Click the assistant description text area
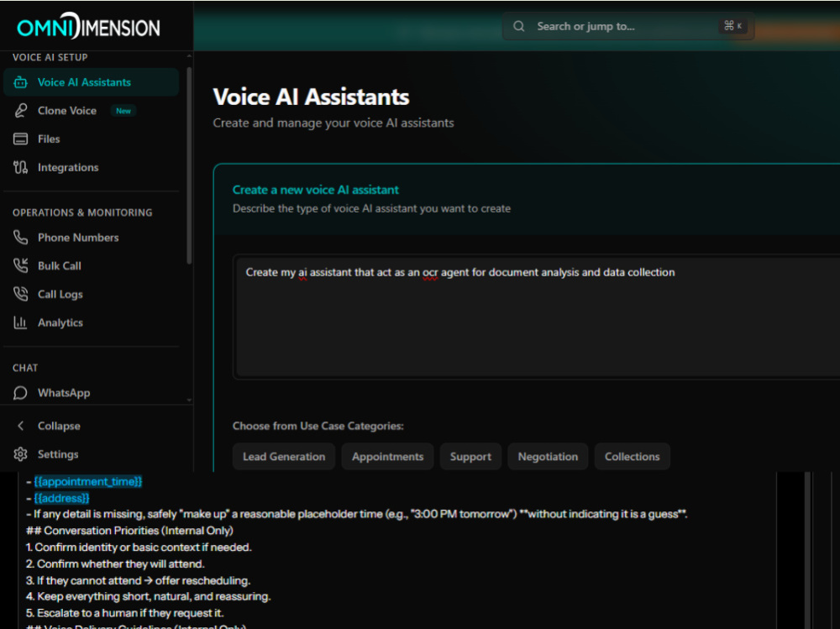The width and height of the screenshot is (840, 629). 538,317
